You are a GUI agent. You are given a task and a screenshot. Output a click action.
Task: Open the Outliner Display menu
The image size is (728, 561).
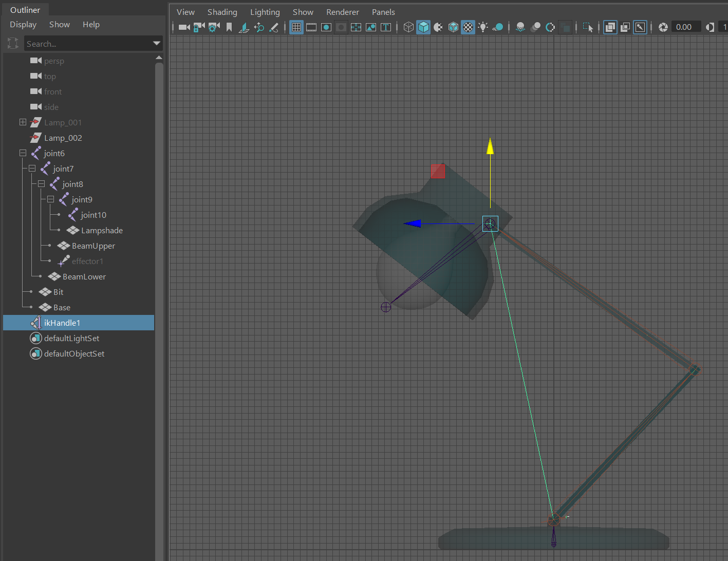[x=23, y=25]
